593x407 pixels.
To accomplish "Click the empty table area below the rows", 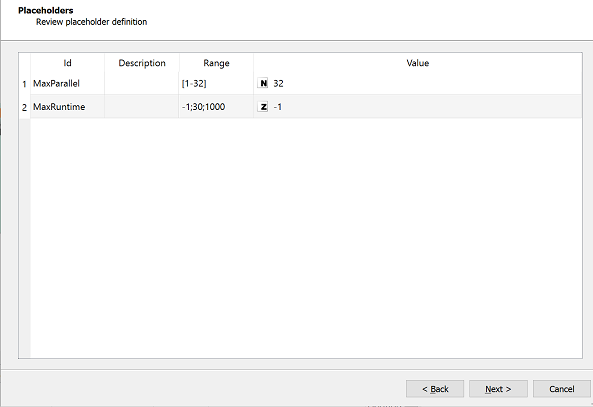I will click(x=306, y=238).
